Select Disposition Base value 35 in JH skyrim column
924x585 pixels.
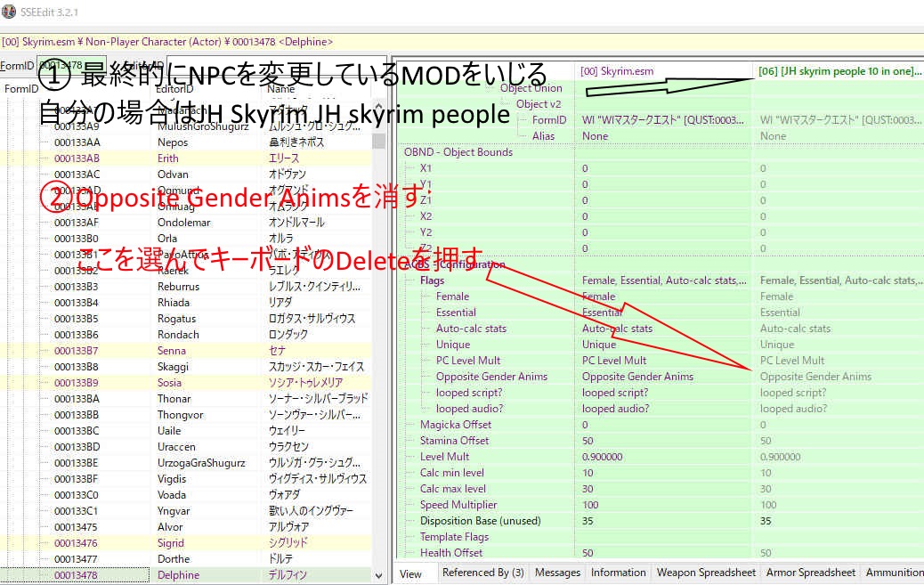(x=766, y=521)
